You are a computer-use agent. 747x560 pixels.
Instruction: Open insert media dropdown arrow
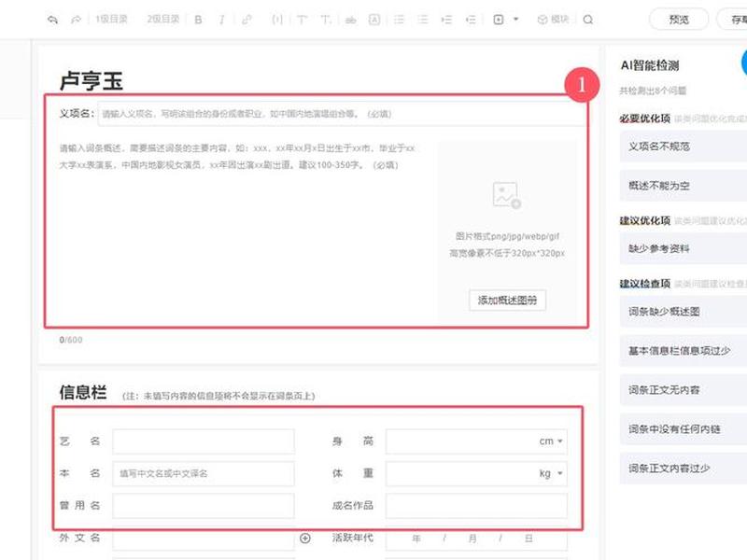[x=516, y=20]
